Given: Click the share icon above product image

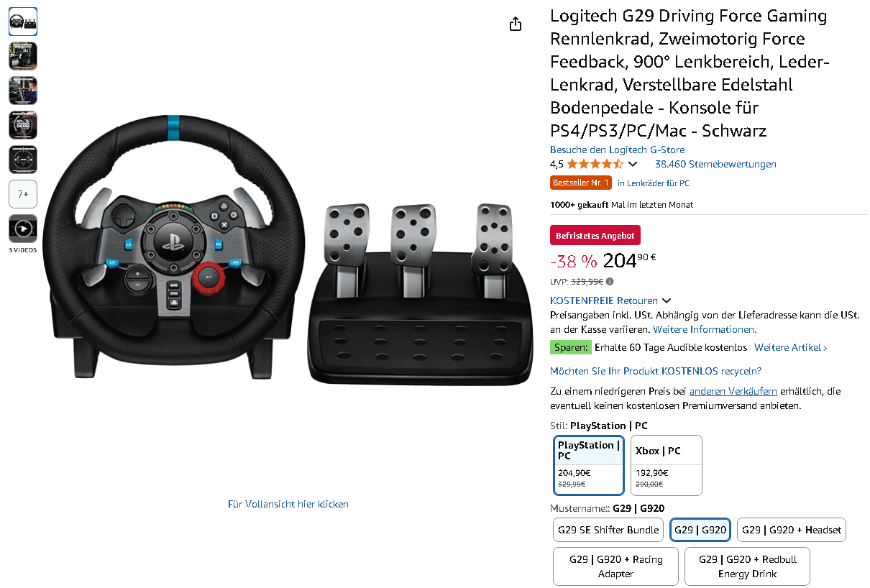Looking at the screenshot, I should 515,24.
